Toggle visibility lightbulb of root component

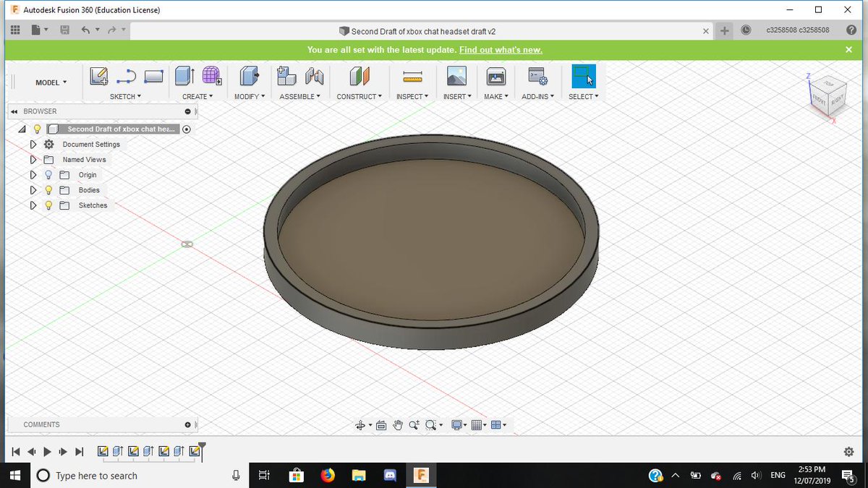pyautogui.click(x=37, y=129)
